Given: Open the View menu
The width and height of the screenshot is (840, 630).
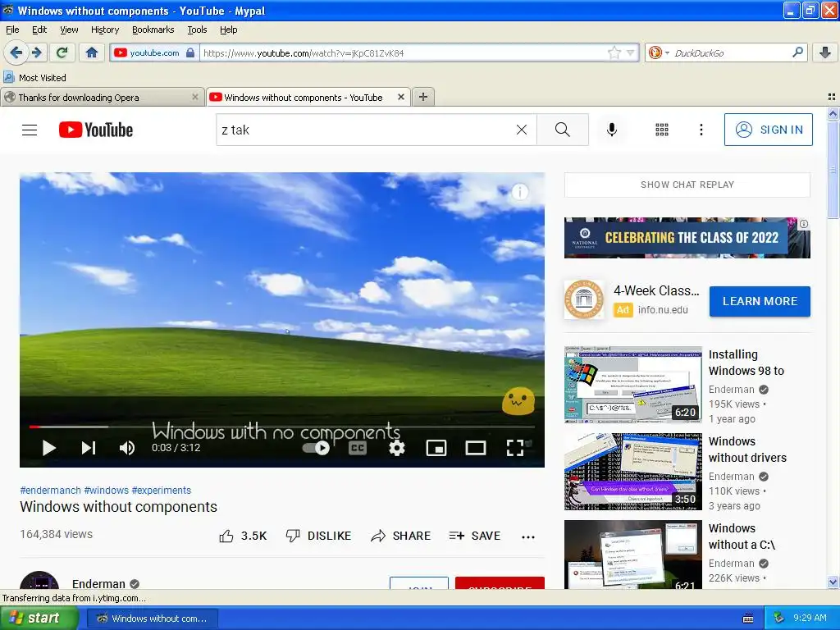Looking at the screenshot, I should click(x=69, y=30).
